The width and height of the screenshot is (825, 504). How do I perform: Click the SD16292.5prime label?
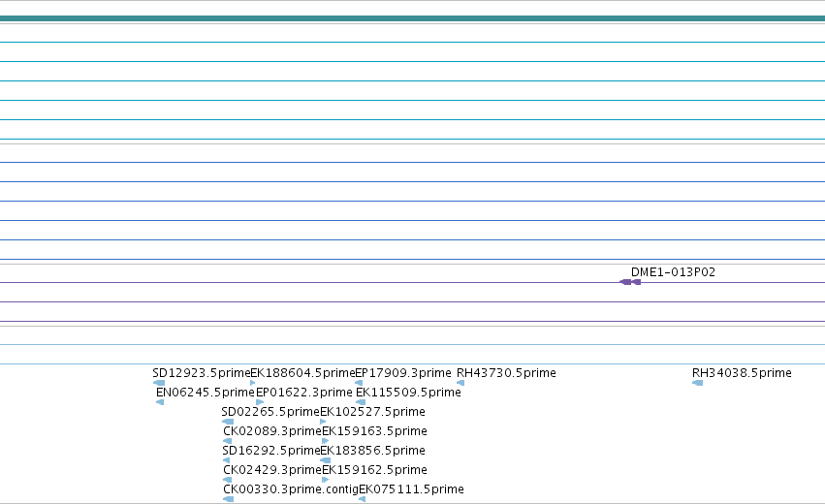(x=271, y=451)
